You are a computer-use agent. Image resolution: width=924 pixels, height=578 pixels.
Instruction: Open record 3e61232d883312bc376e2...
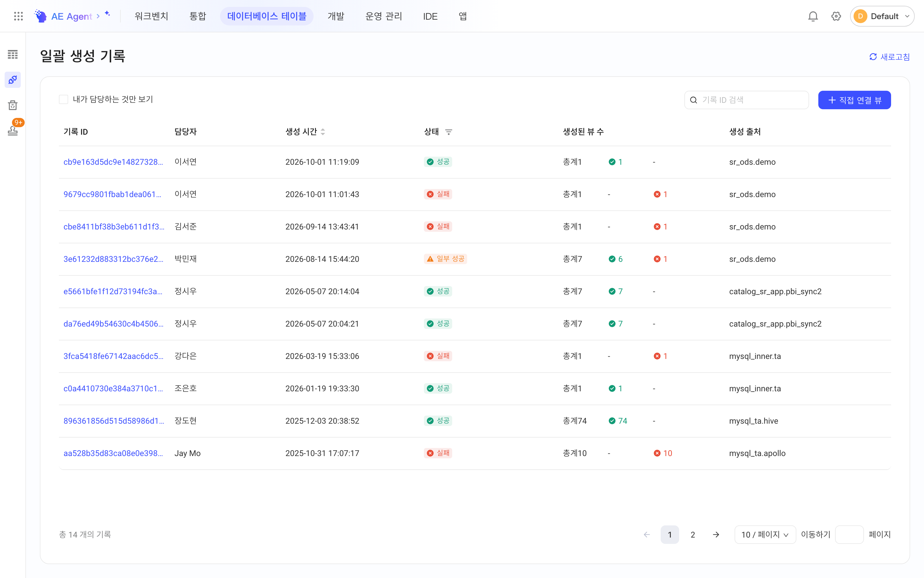113,259
